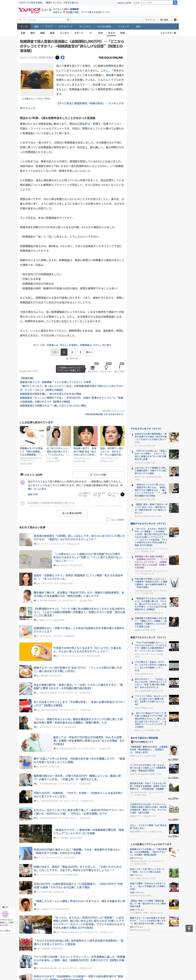Viewport: 196px width, 980px height.
Task: Click the top web search input field
Action: point(157,3)
